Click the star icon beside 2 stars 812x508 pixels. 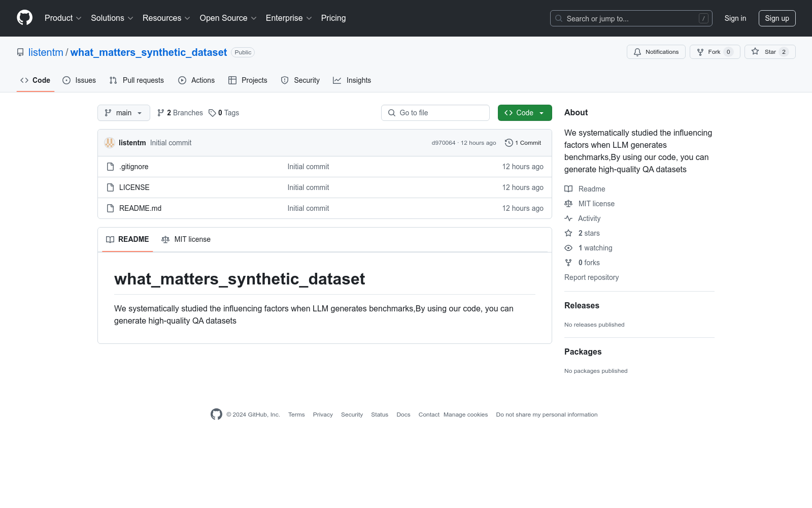pyautogui.click(x=568, y=233)
